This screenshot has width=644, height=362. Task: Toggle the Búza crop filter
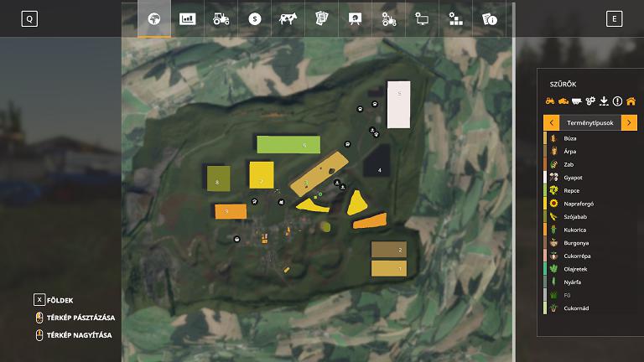pyautogui.click(x=570, y=138)
